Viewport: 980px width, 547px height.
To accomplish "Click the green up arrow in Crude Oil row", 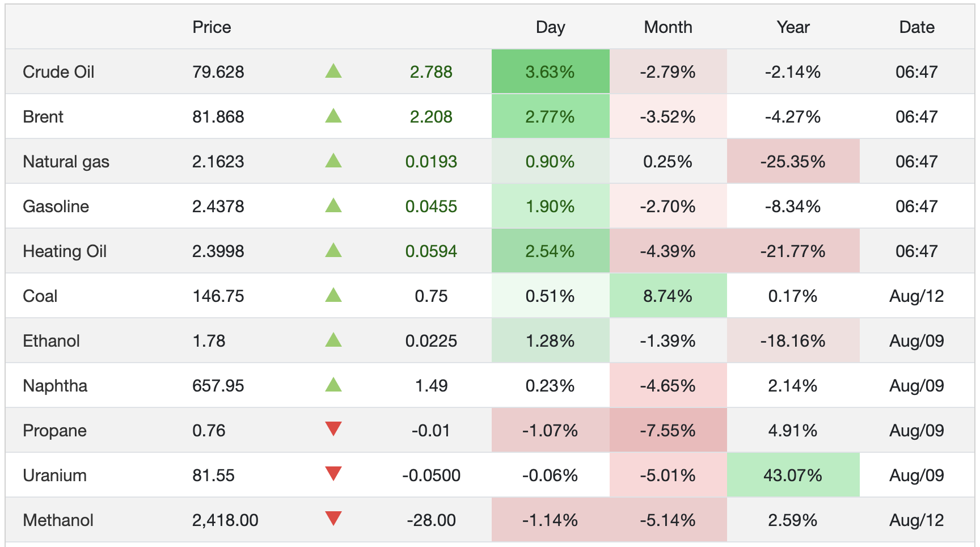I will (x=333, y=71).
